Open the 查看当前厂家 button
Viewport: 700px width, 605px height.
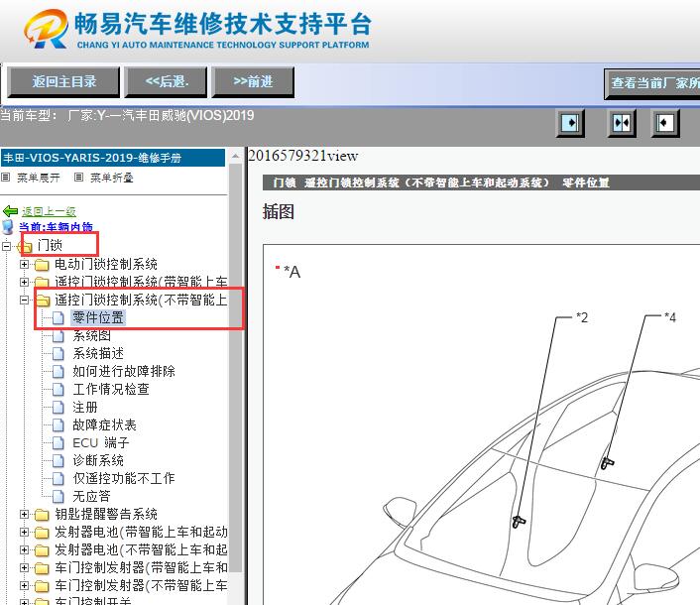tap(652, 83)
